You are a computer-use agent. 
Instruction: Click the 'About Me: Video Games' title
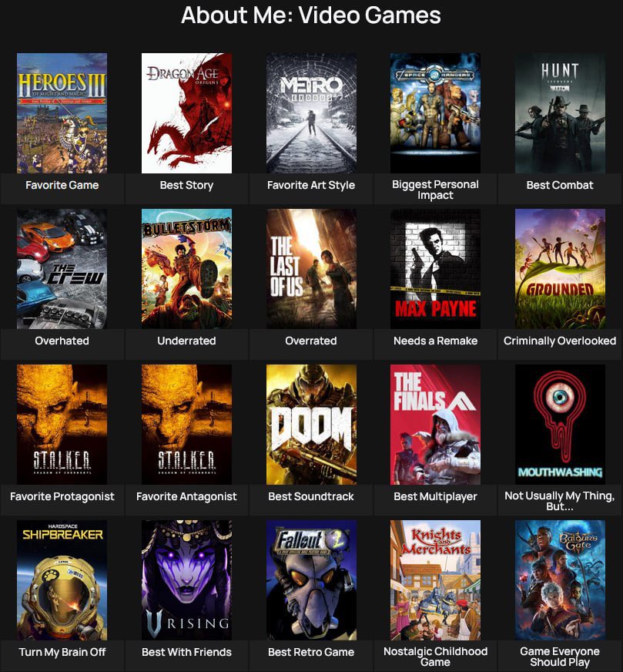pyautogui.click(x=311, y=15)
